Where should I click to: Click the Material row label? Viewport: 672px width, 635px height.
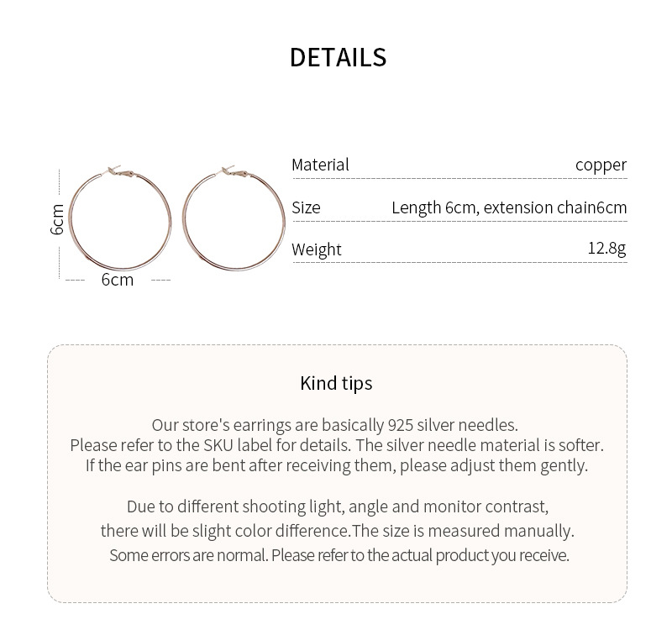(x=320, y=165)
